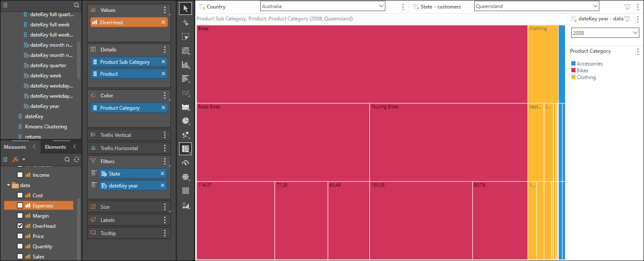The width and height of the screenshot is (644, 261).
Task: Click the refresh icon in Measures panel
Action: pyautogui.click(x=77, y=159)
